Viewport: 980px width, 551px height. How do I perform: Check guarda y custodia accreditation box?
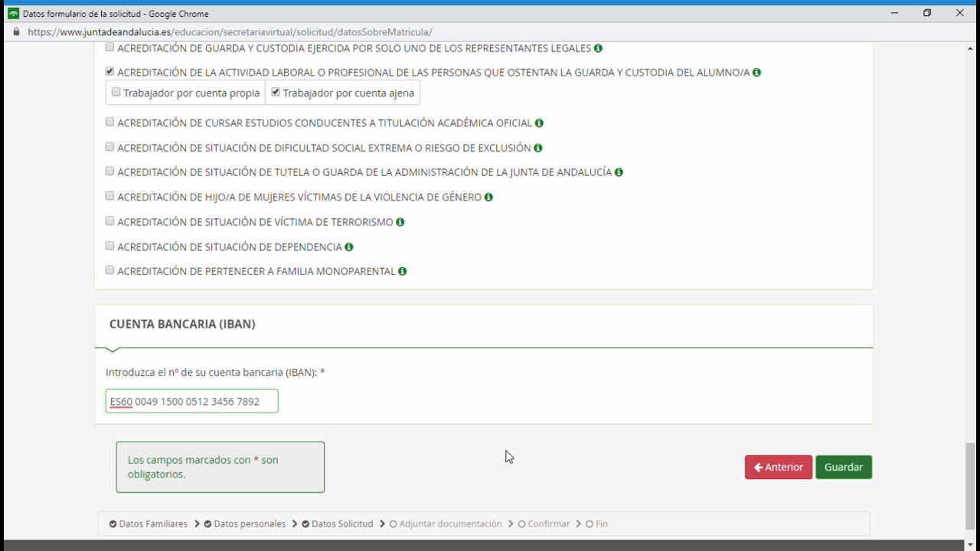point(109,47)
